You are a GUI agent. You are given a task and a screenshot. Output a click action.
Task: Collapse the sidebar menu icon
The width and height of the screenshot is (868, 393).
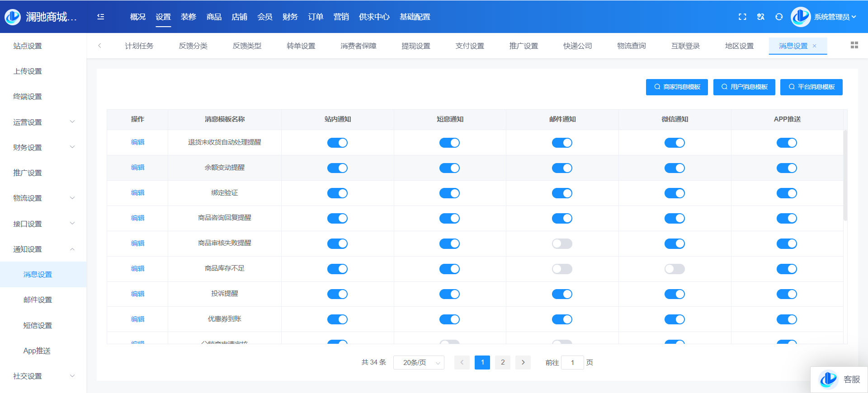101,17
